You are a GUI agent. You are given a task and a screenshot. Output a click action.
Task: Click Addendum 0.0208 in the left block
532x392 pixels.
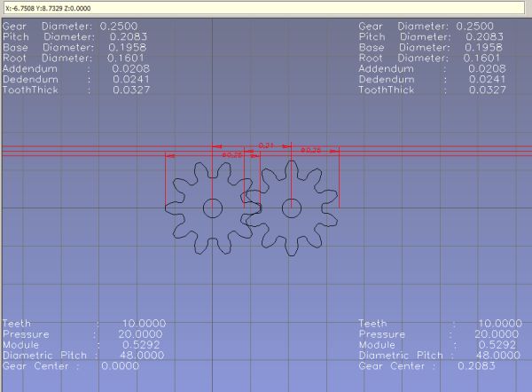pos(76,68)
